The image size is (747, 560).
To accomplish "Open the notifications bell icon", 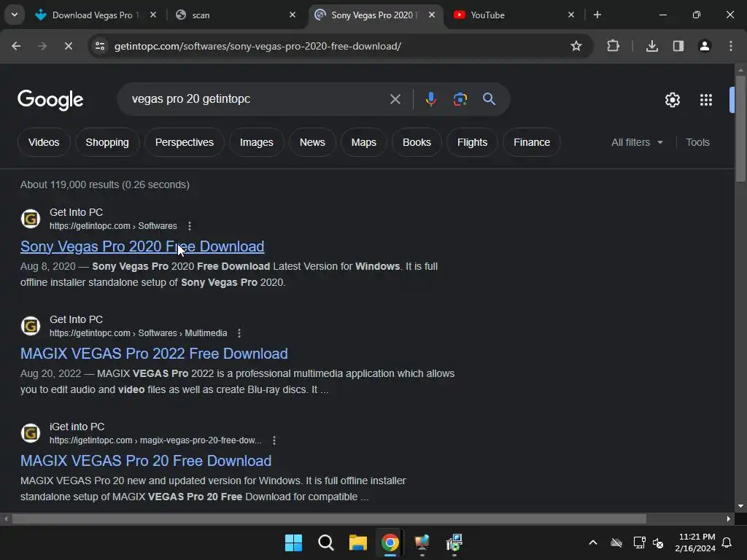I will 727,542.
